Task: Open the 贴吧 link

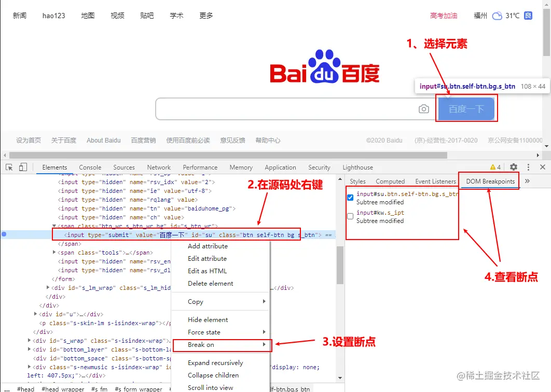Action: click(147, 16)
